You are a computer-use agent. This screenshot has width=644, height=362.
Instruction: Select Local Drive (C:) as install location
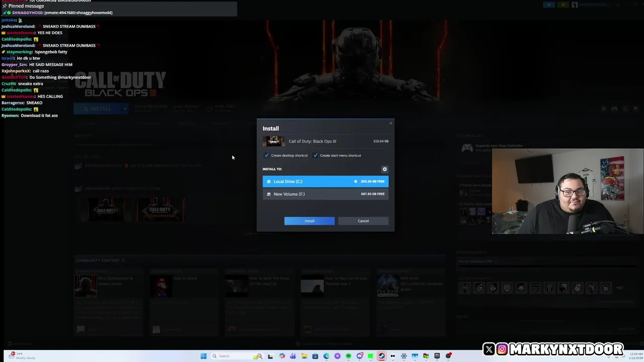pyautogui.click(x=326, y=182)
